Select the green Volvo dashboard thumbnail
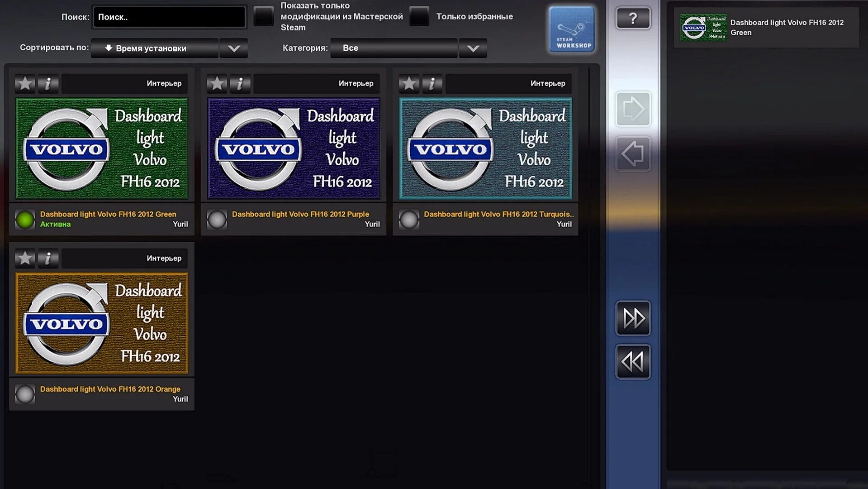Image resolution: width=868 pixels, height=489 pixels. (102, 149)
